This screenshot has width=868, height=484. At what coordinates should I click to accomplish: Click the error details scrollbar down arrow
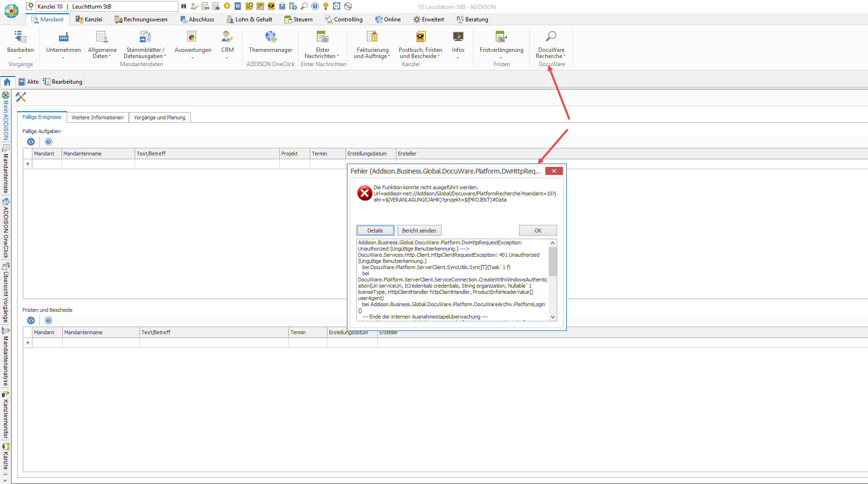coord(552,317)
